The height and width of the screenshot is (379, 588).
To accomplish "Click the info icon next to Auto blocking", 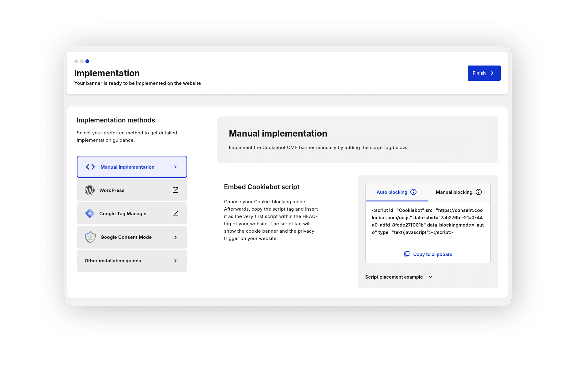I will 413,192.
